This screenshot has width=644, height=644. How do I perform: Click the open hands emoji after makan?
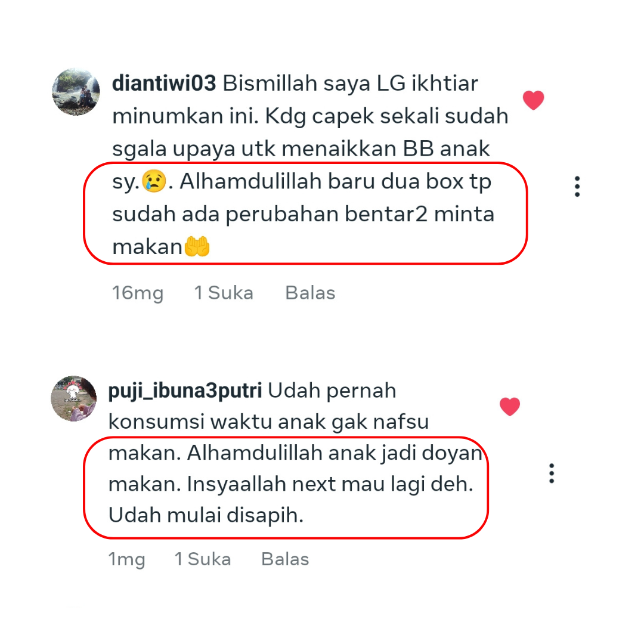(x=197, y=246)
